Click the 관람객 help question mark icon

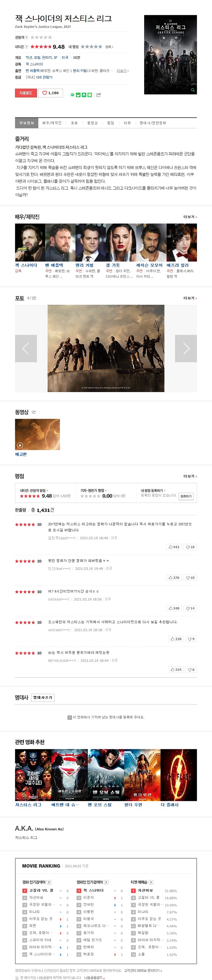click(x=26, y=37)
